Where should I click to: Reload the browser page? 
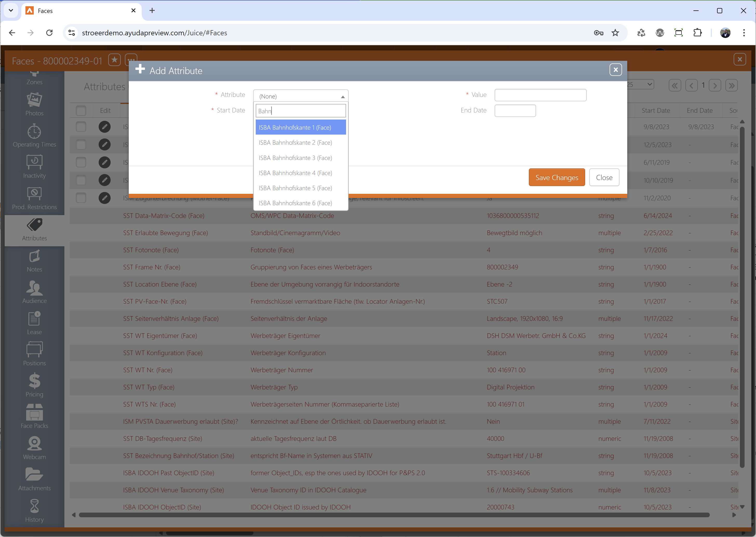click(x=49, y=33)
